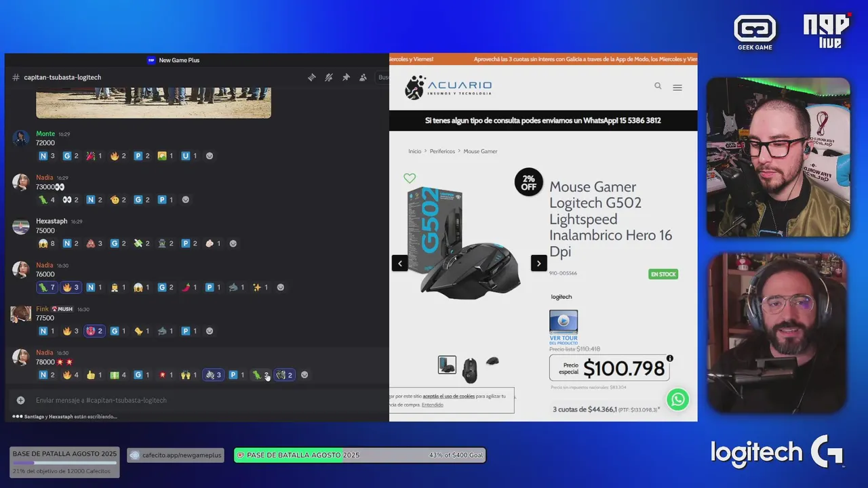Click thumbs up reaction on Nadia's 78000 message
868x488 pixels.
94,375
